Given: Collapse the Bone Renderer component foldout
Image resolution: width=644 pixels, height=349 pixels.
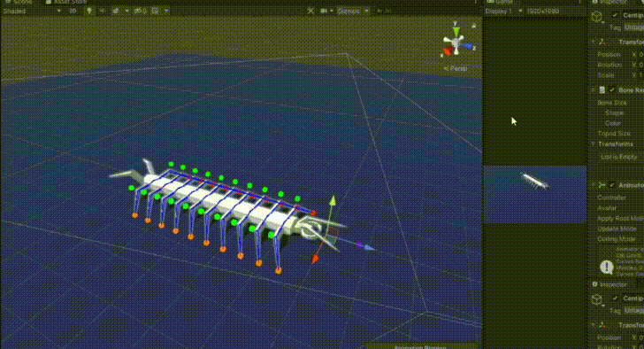Looking at the screenshot, I should coord(593,90).
